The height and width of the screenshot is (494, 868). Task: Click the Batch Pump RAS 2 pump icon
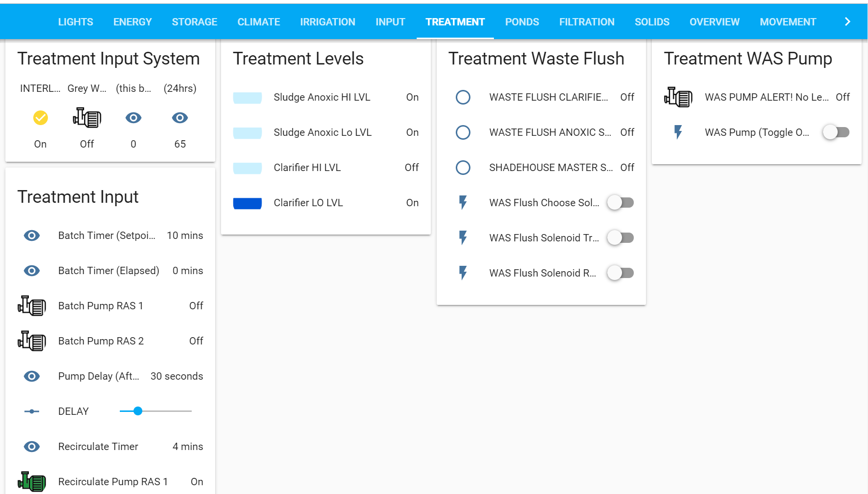click(x=32, y=341)
